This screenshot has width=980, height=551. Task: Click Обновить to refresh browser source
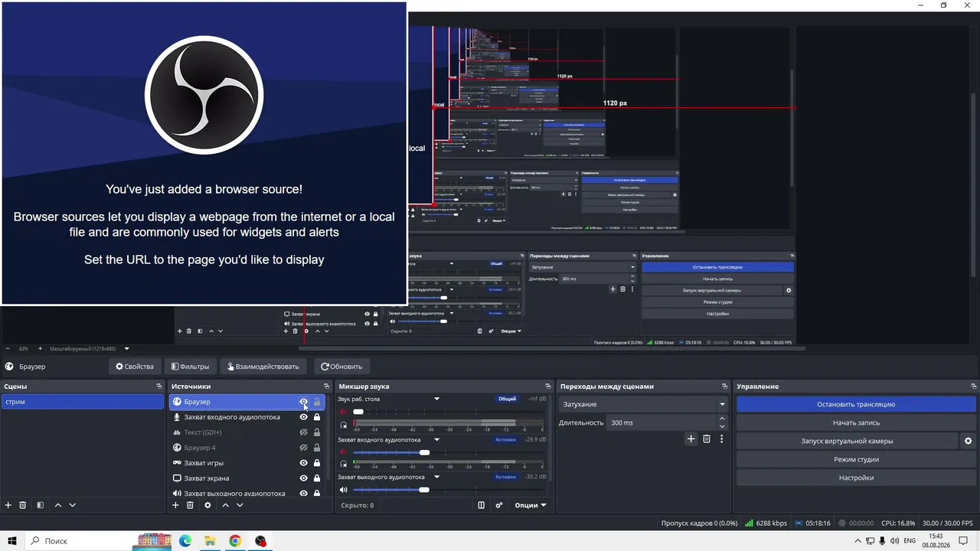click(341, 367)
